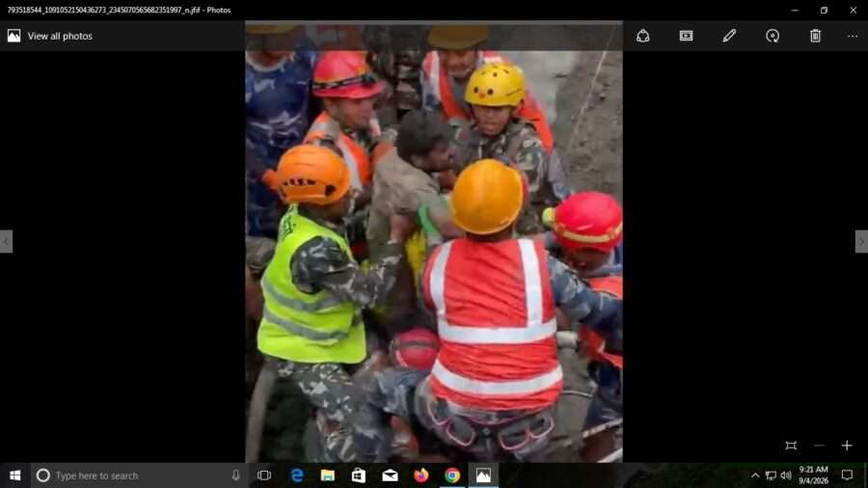Rotate the photo with the toolbar icon
This screenshot has width=868, height=488.
pyautogui.click(x=773, y=36)
